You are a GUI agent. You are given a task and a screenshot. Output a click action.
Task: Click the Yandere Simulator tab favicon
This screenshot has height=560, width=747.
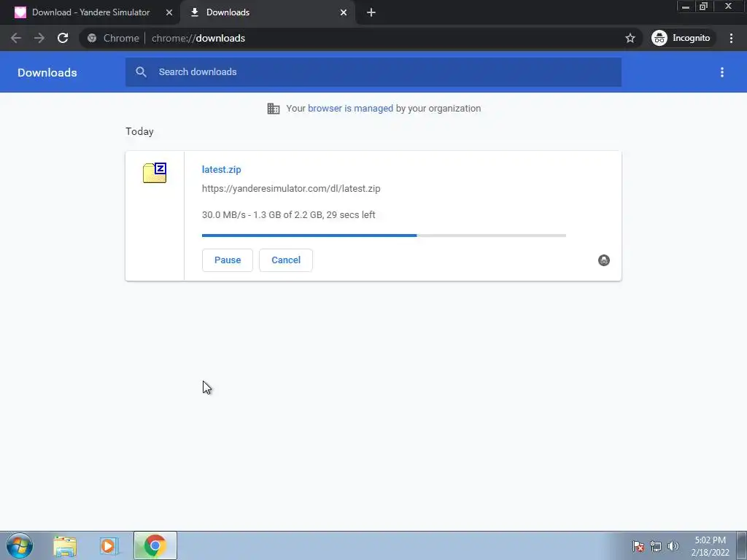pyautogui.click(x=20, y=12)
